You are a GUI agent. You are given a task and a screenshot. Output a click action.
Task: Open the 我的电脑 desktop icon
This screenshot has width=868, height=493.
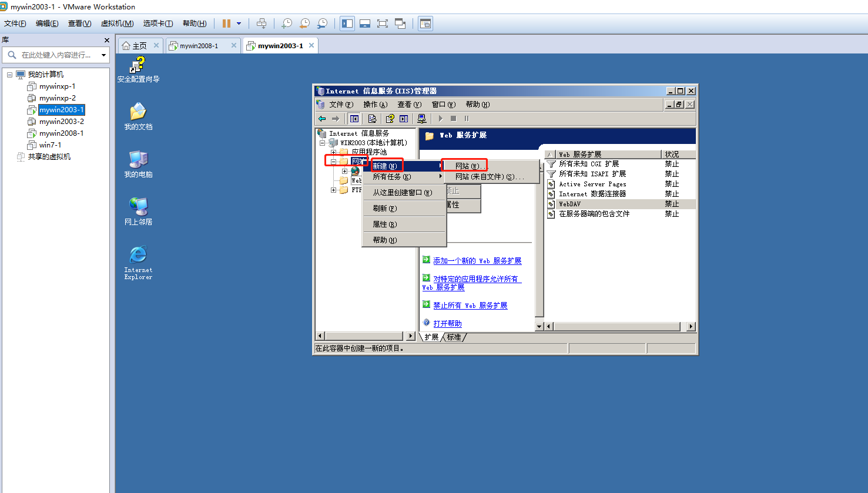tap(138, 164)
